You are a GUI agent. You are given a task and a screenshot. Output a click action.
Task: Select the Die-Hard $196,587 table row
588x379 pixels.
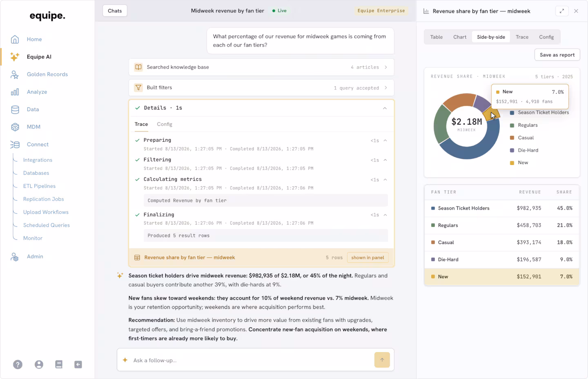(502, 260)
